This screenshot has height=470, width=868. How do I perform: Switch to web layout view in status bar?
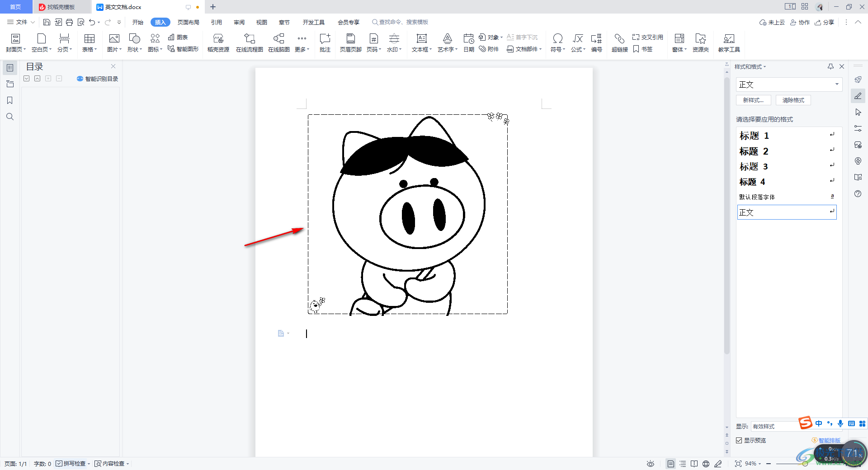pos(706,464)
